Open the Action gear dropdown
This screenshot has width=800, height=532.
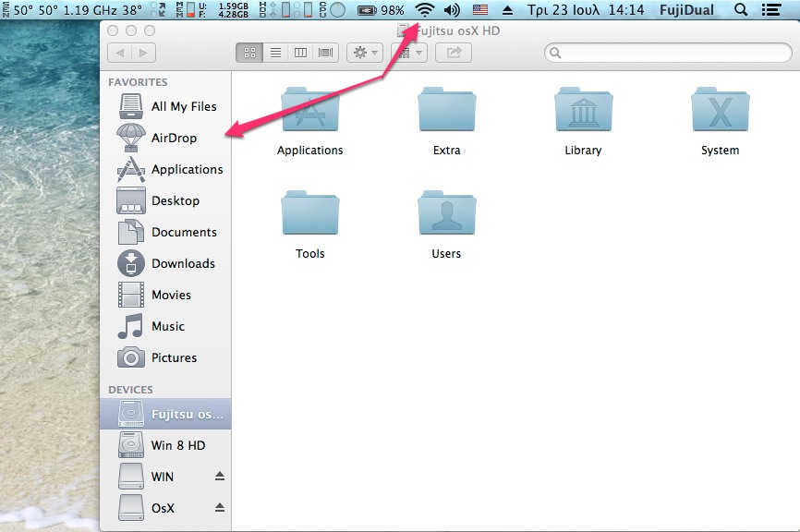365,53
